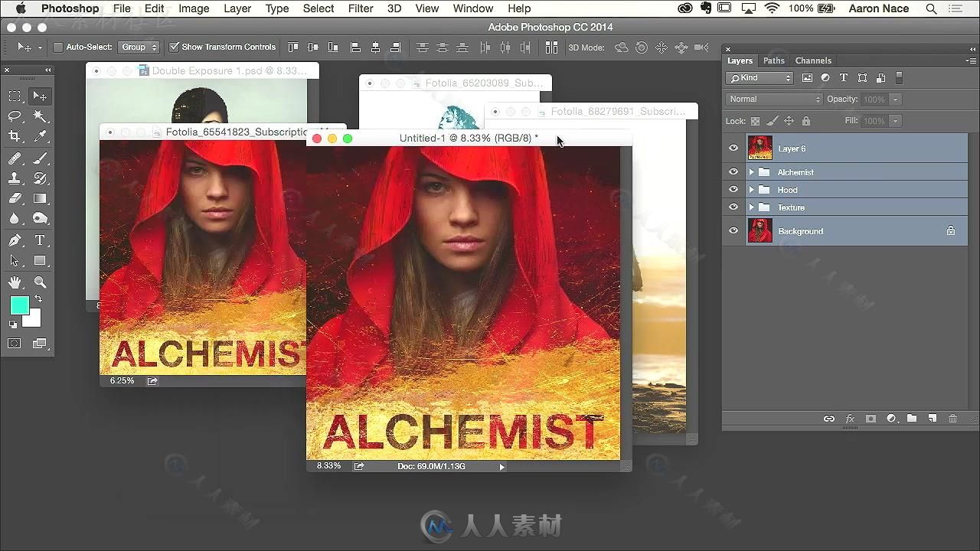
Task: Select the Crop tool
Action: point(15,136)
